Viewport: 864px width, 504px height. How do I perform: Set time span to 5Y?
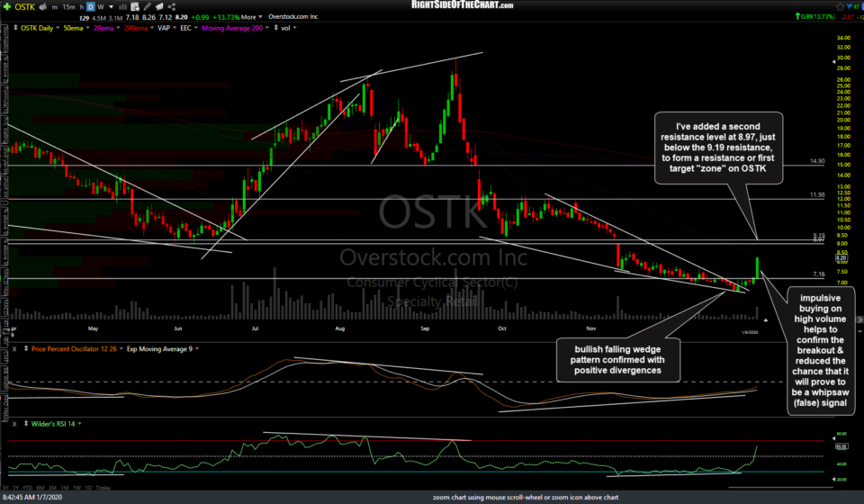(x=6, y=488)
